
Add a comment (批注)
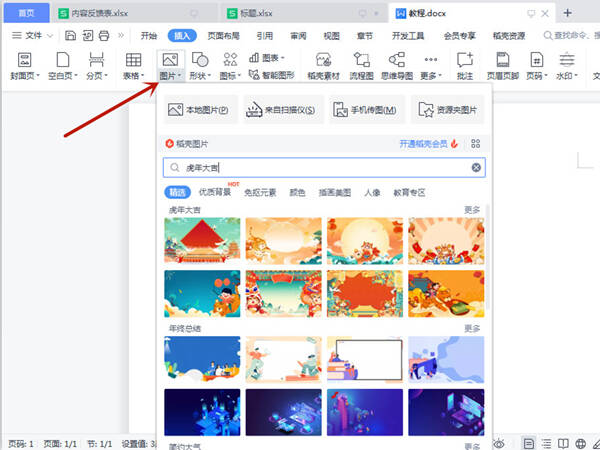click(x=465, y=66)
